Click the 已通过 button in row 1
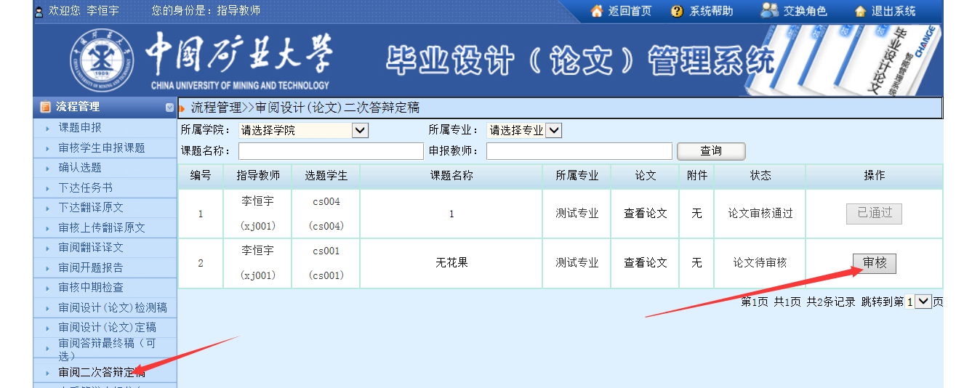980x388 pixels. click(874, 214)
